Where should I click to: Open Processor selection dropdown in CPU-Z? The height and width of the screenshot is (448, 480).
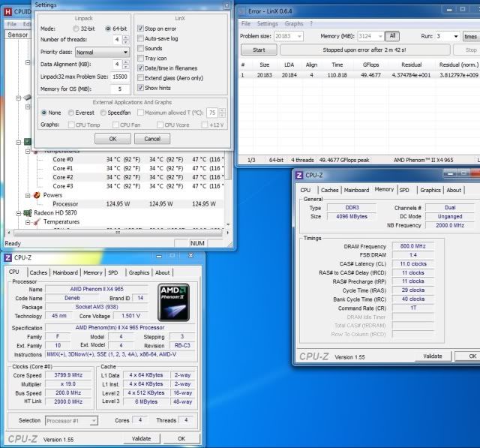click(71, 421)
